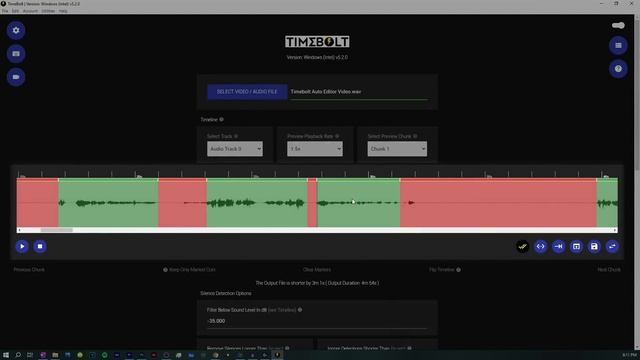Click info icon beside Flip Timeline
This screenshot has width=640, height=360.
[x=458, y=270]
